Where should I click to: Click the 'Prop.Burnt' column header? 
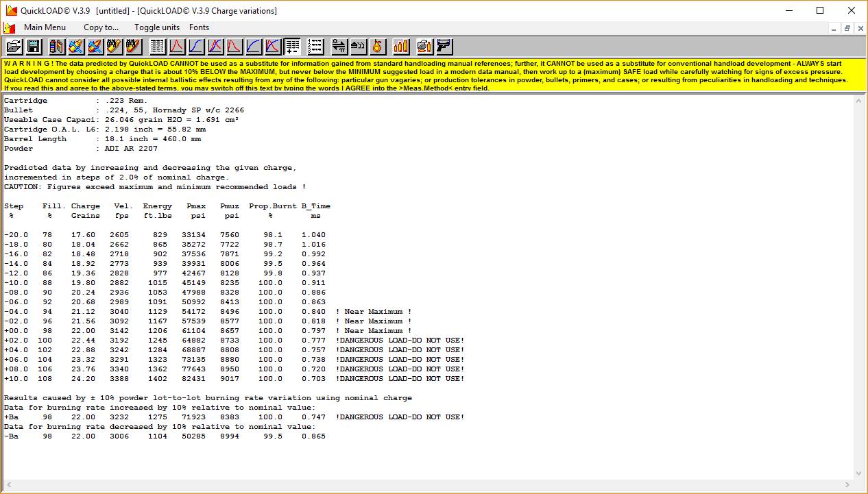(x=273, y=206)
